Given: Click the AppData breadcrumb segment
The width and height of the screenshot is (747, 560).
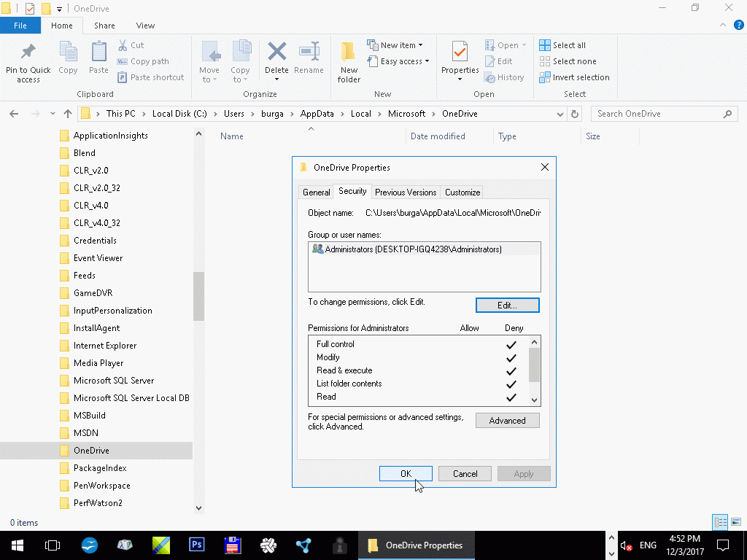Looking at the screenshot, I should (317, 114).
